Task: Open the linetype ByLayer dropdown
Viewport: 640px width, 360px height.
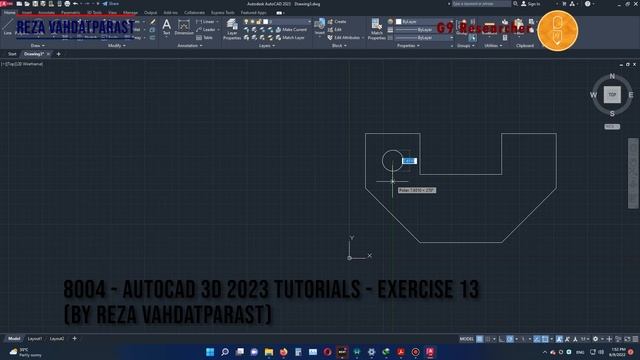Action: pyautogui.click(x=424, y=38)
